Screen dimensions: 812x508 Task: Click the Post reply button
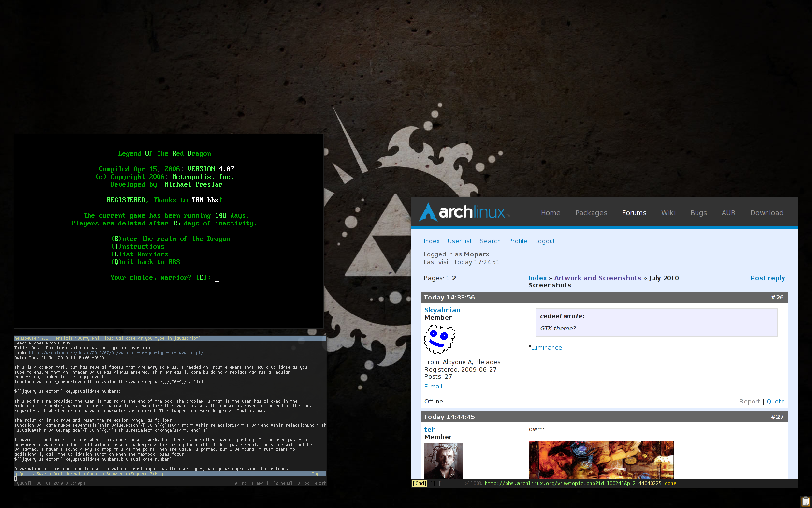pyautogui.click(x=768, y=278)
